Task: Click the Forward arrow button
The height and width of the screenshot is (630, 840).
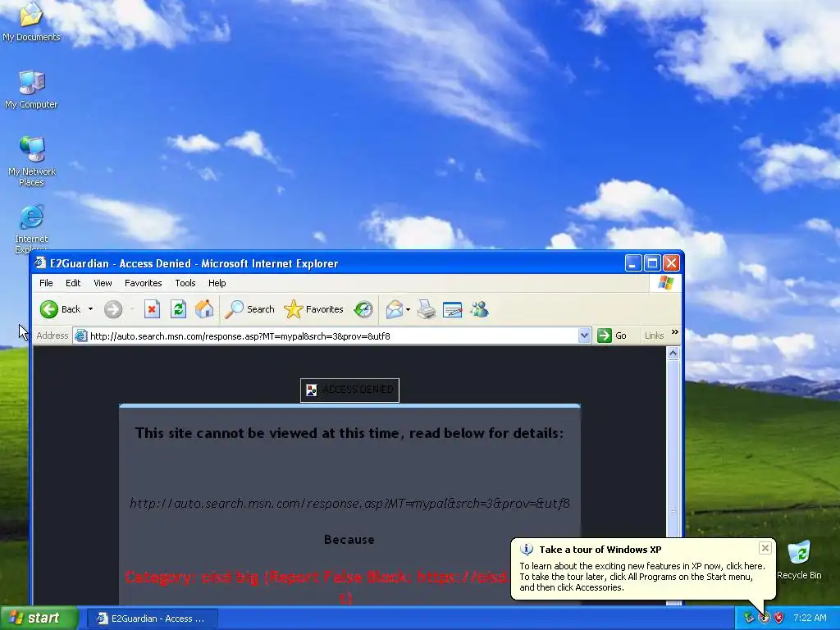Action: tap(113, 309)
